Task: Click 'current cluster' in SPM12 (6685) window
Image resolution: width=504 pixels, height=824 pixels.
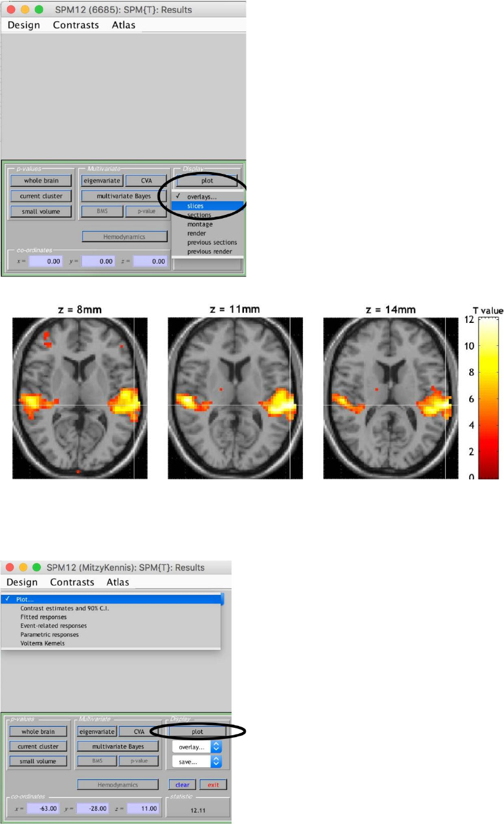Action: tap(41, 196)
